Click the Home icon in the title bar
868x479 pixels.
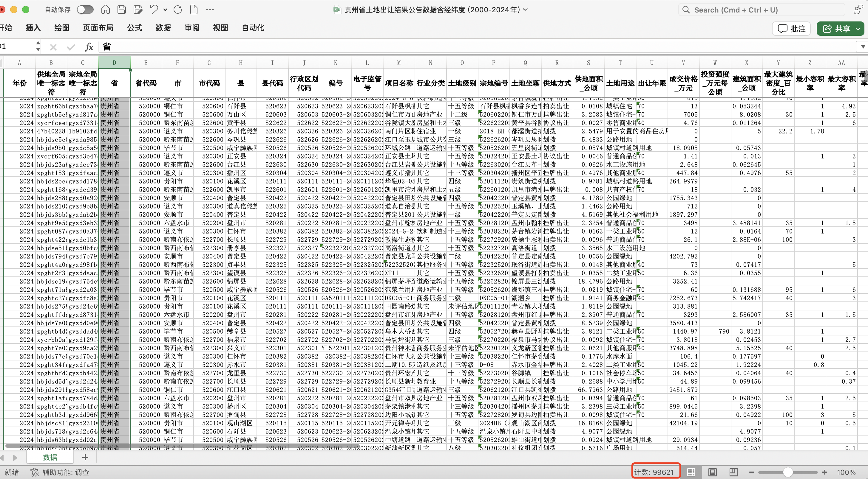106,10
